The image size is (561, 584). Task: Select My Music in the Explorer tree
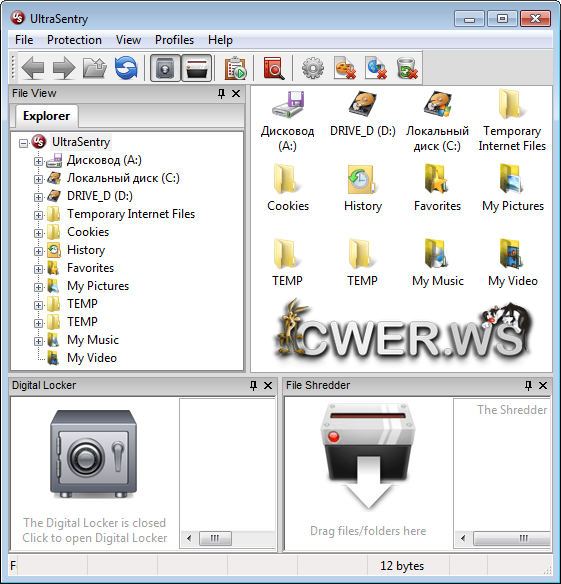(93, 340)
